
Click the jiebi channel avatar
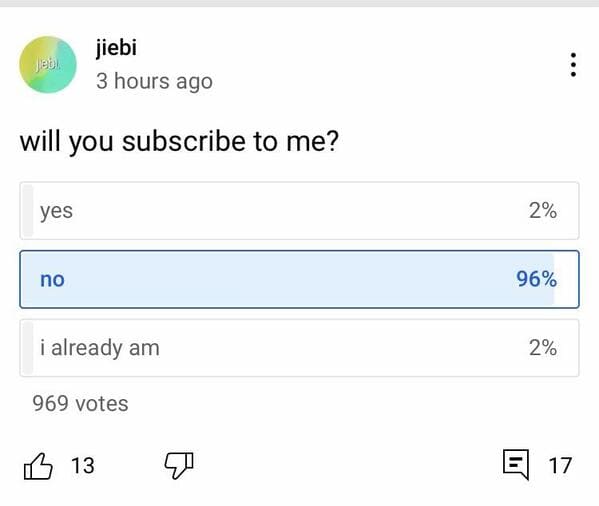pyautogui.click(x=48, y=65)
